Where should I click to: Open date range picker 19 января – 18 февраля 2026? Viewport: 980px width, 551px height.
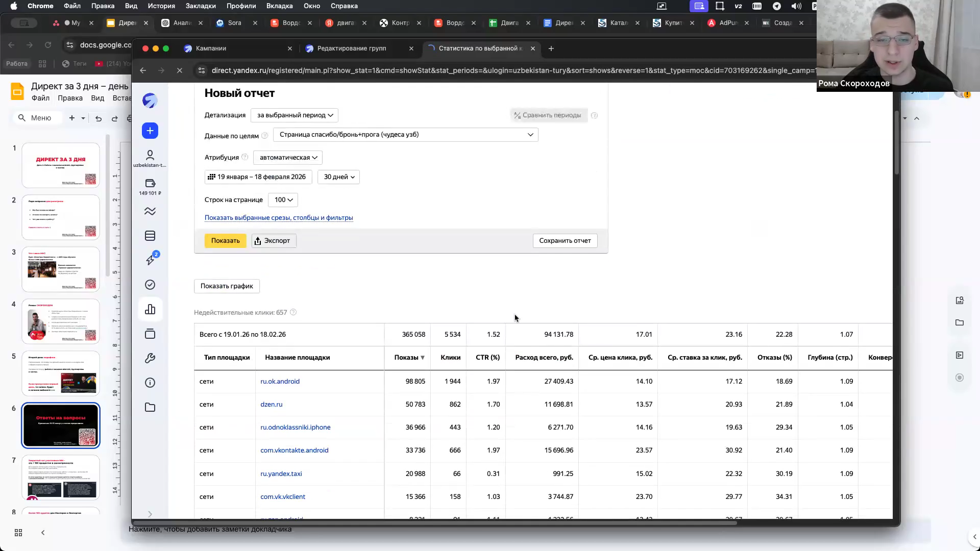click(258, 177)
